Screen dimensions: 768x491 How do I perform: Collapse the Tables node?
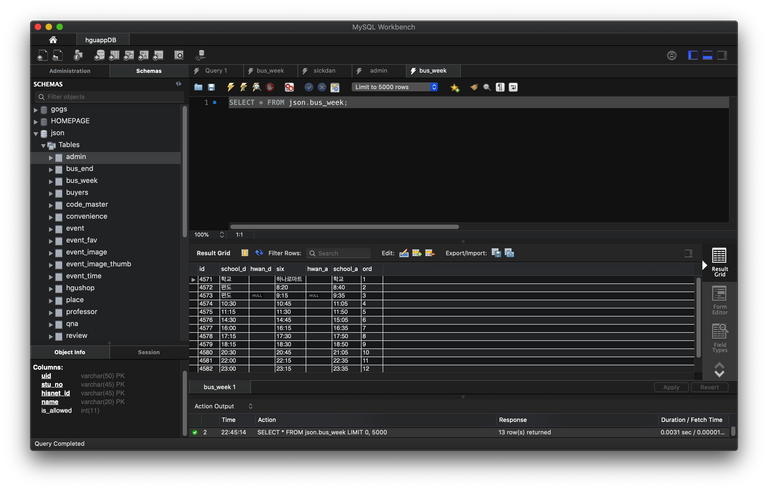43,146
